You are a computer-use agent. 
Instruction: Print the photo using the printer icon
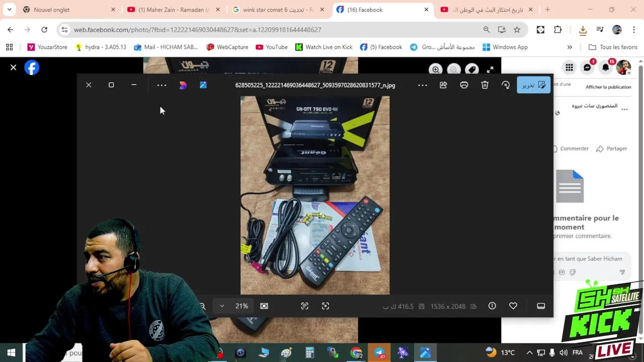coord(464,85)
